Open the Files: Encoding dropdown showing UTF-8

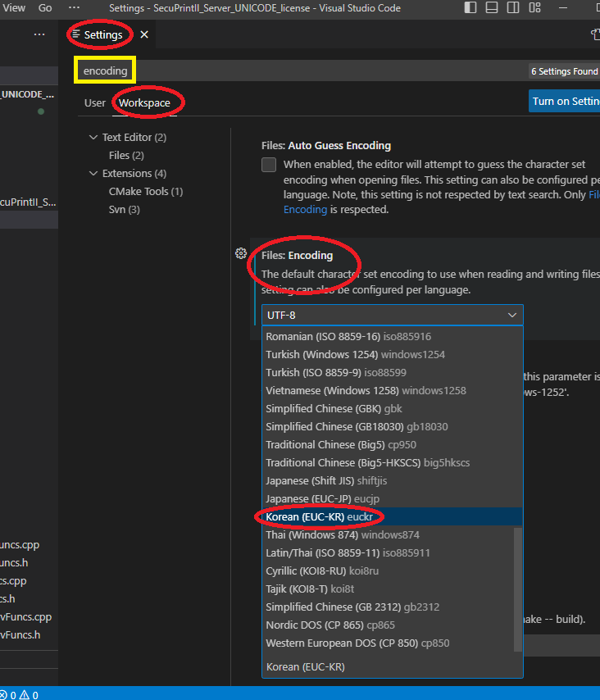[x=392, y=315]
